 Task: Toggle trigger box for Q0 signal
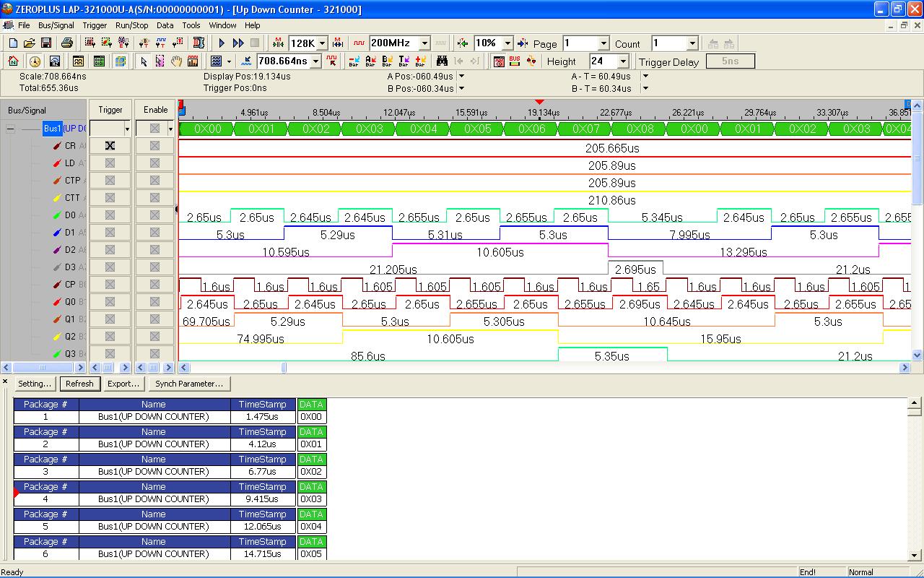point(110,301)
